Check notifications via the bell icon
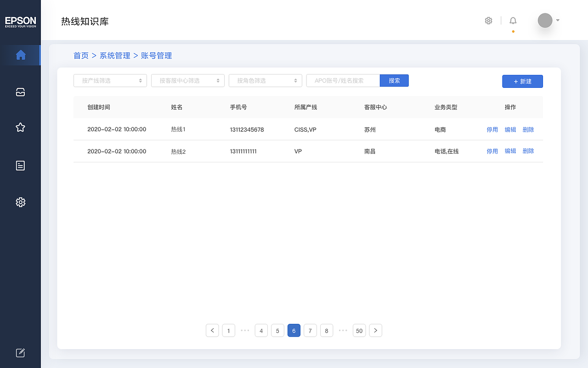Image resolution: width=588 pixels, height=368 pixels. click(x=513, y=20)
